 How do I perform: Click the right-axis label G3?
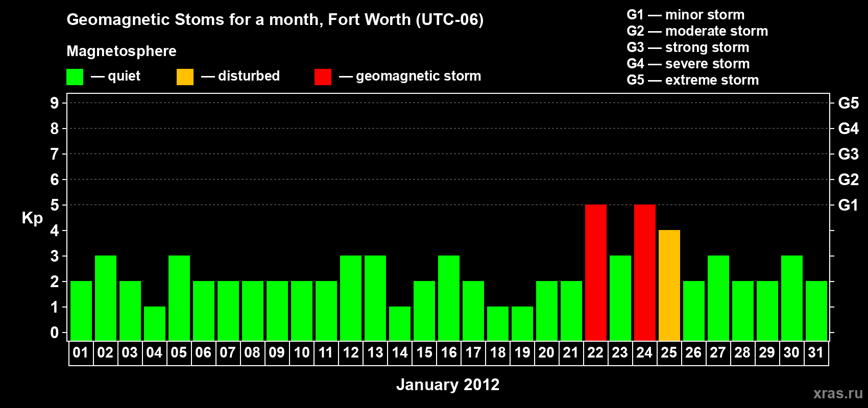(x=848, y=154)
